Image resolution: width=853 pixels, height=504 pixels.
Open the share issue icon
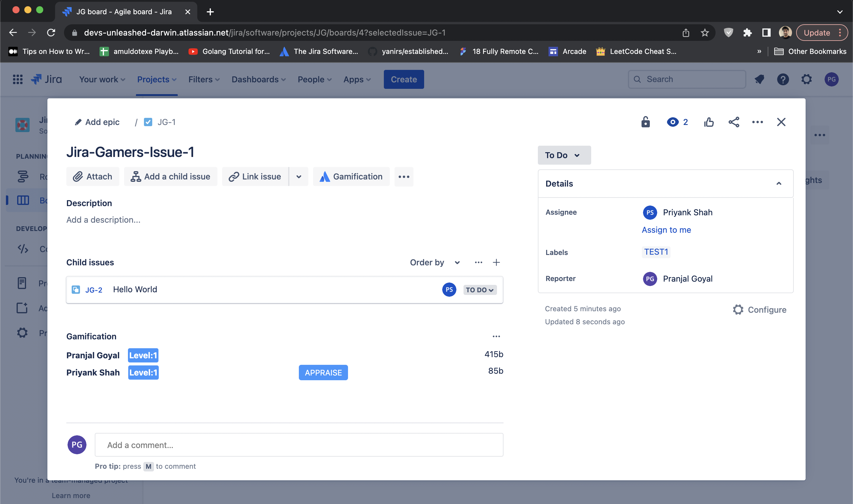[x=734, y=122]
